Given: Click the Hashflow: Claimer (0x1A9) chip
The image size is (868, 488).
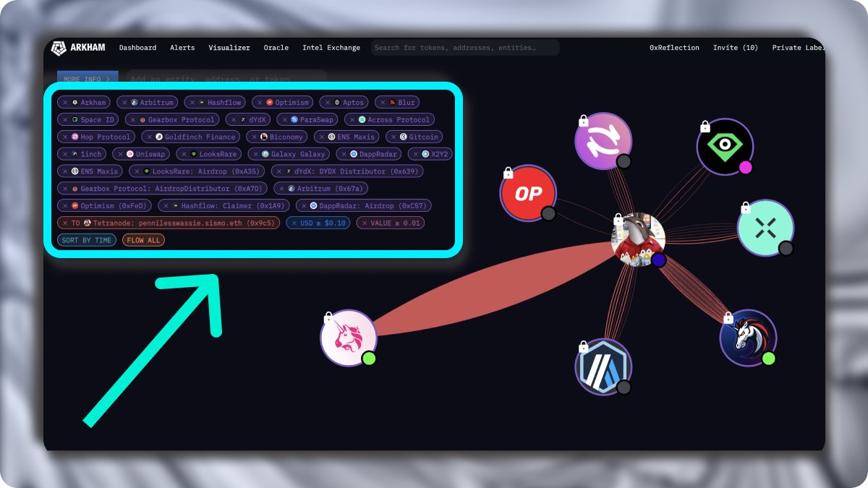Looking at the screenshot, I should click(224, 206).
